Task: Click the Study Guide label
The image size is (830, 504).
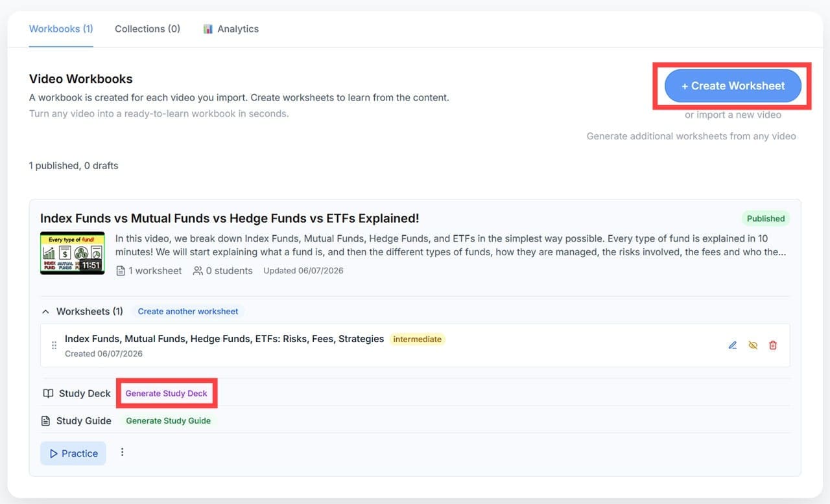Action: [84, 420]
